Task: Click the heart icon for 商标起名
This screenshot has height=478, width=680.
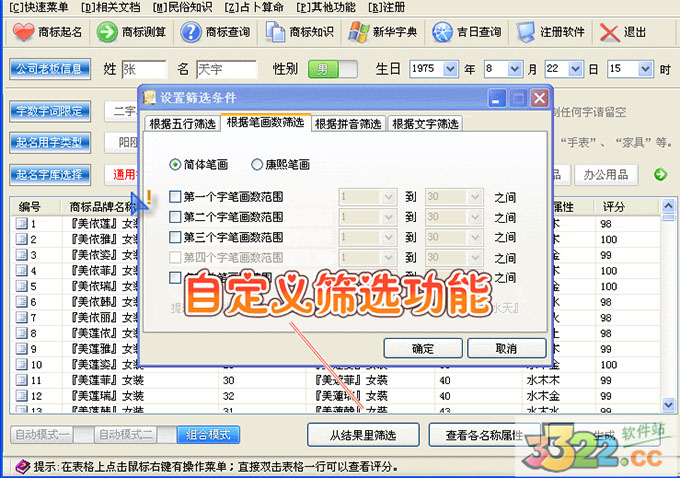Action: [x=23, y=32]
